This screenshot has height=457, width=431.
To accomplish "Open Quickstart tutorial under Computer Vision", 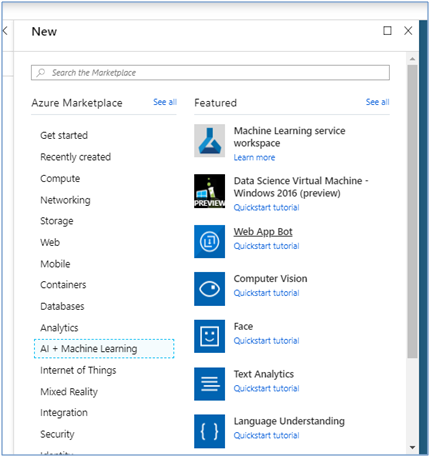I will tap(266, 293).
